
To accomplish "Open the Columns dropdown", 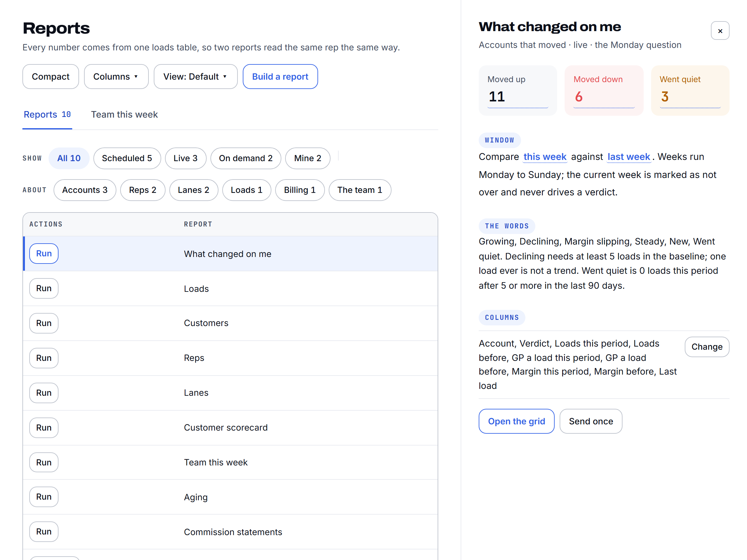I will coord(116,77).
